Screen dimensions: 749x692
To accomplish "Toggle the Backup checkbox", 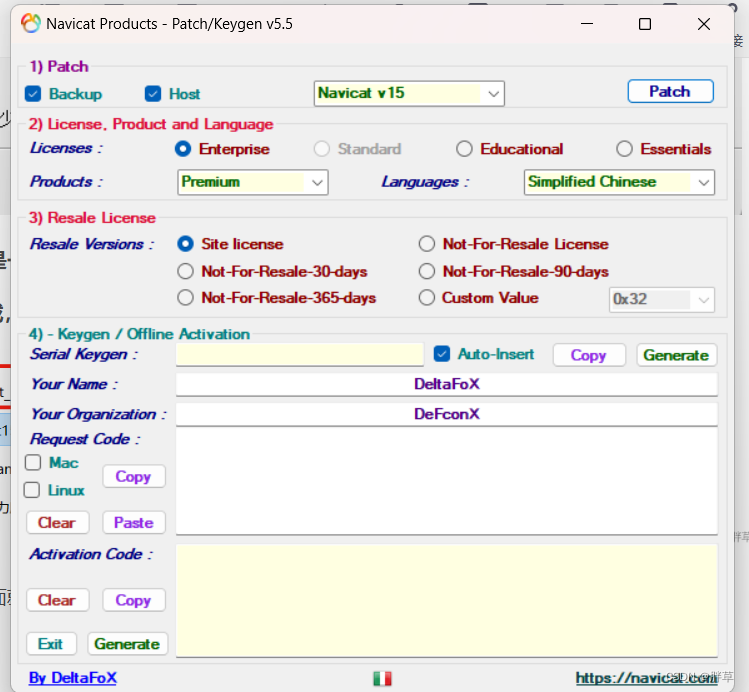I will [33, 94].
